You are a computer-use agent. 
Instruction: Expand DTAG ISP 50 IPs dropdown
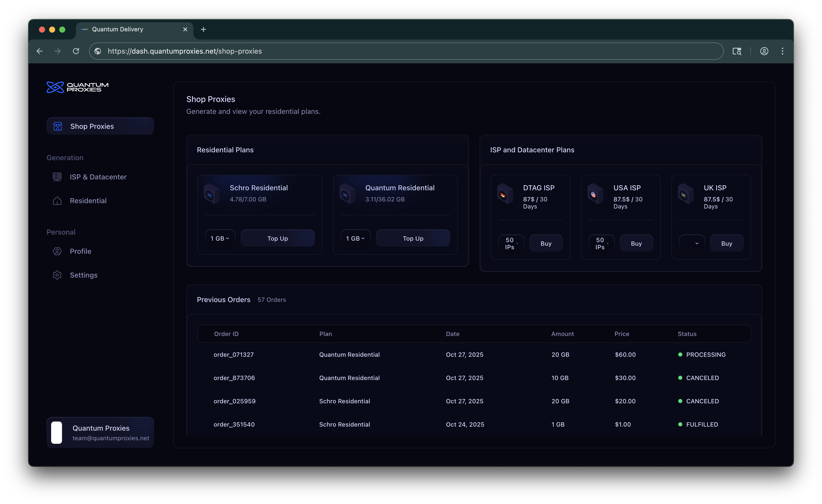(x=511, y=243)
